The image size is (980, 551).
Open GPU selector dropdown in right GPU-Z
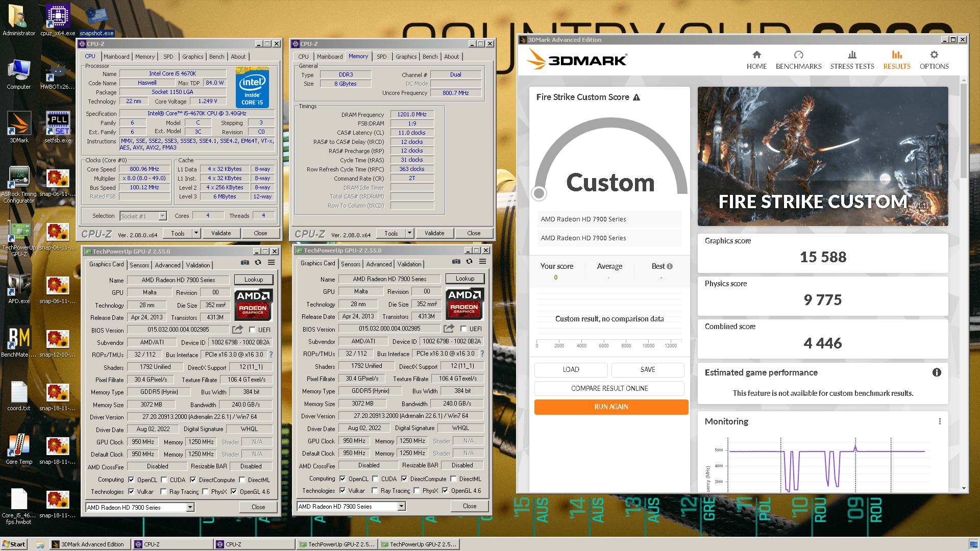(x=401, y=506)
